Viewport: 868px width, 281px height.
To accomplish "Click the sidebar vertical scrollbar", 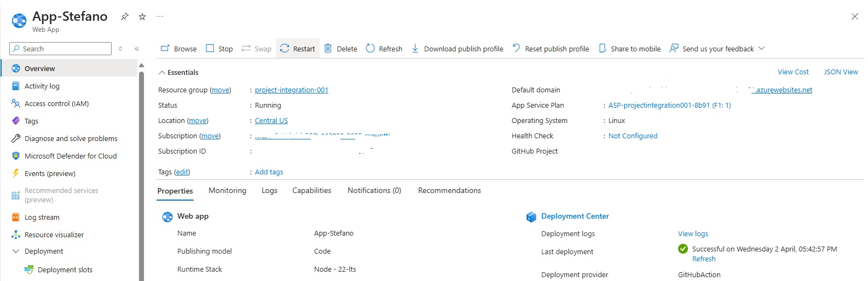I will click(142, 175).
